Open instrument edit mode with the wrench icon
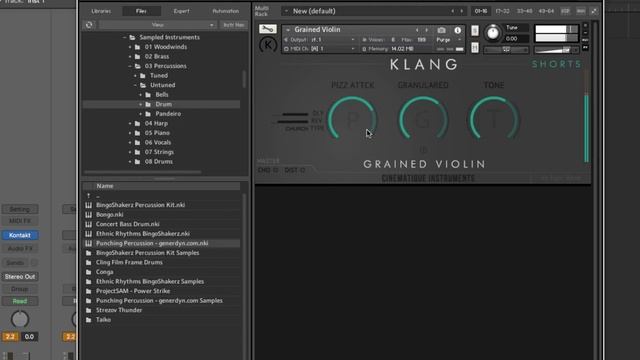Screen dimensions: 640x360 pyautogui.click(x=268, y=29)
